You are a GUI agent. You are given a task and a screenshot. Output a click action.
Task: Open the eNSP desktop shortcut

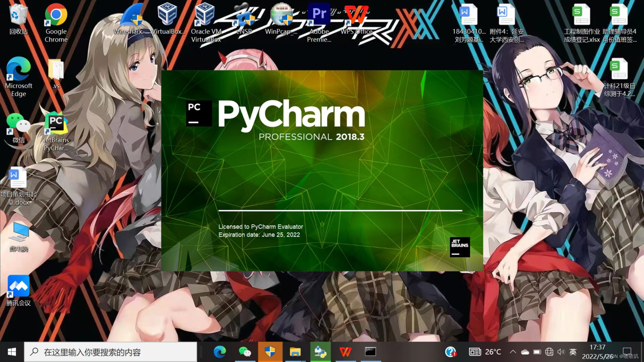pyautogui.click(x=244, y=17)
